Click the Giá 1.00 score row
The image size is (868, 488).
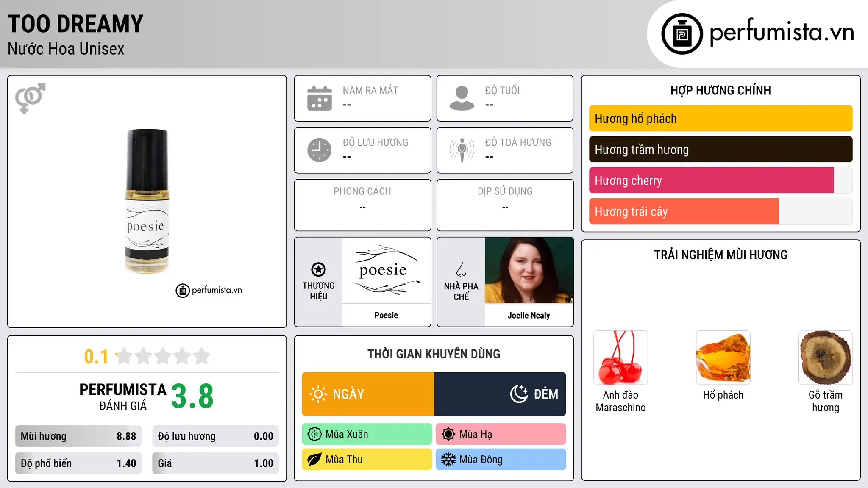click(x=215, y=463)
